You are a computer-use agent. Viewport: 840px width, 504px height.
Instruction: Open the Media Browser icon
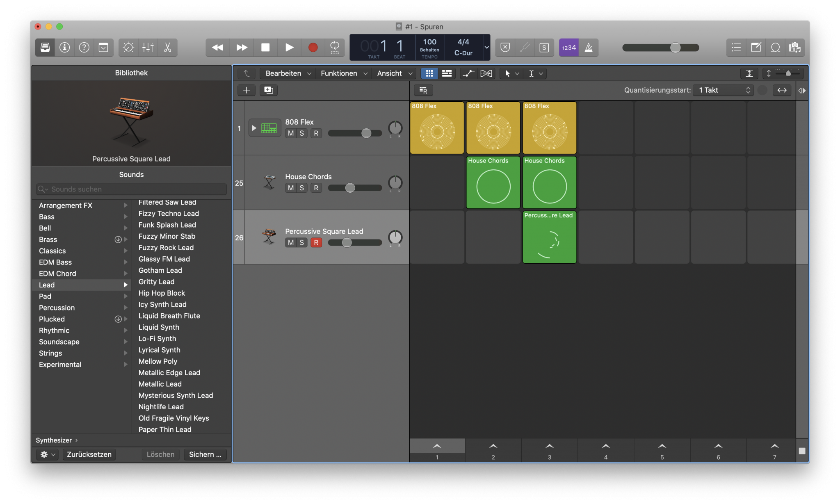tap(796, 48)
